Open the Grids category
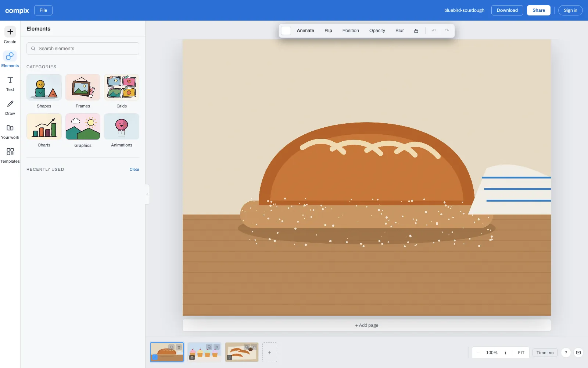 [x=122, y=91]
